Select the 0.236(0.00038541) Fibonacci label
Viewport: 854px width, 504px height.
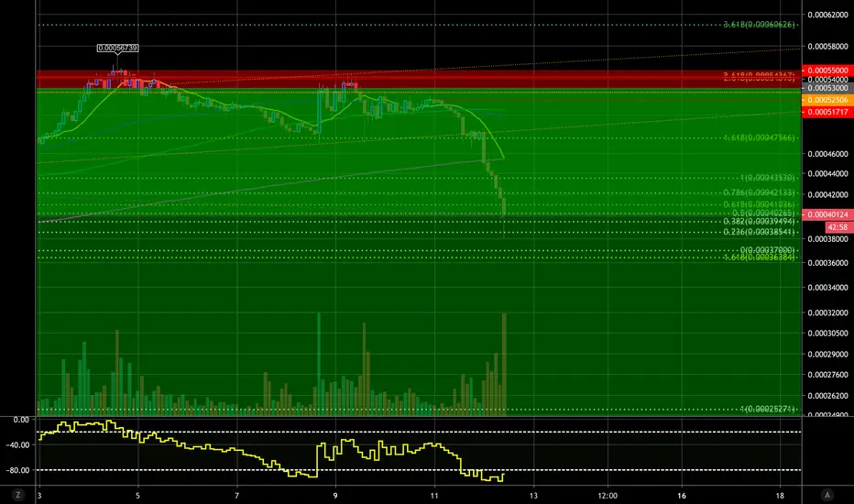[x=759, y=232]
